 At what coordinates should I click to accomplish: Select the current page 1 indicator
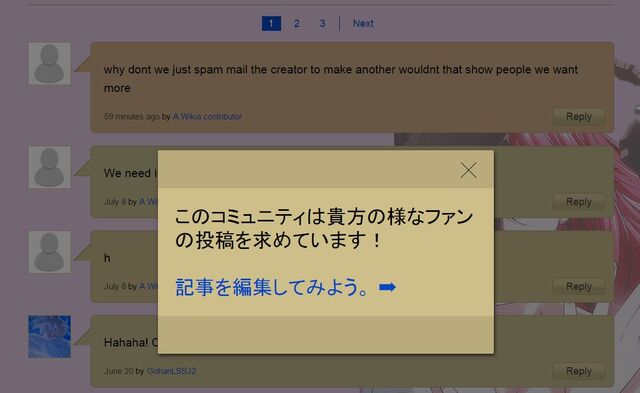(271, 24)
